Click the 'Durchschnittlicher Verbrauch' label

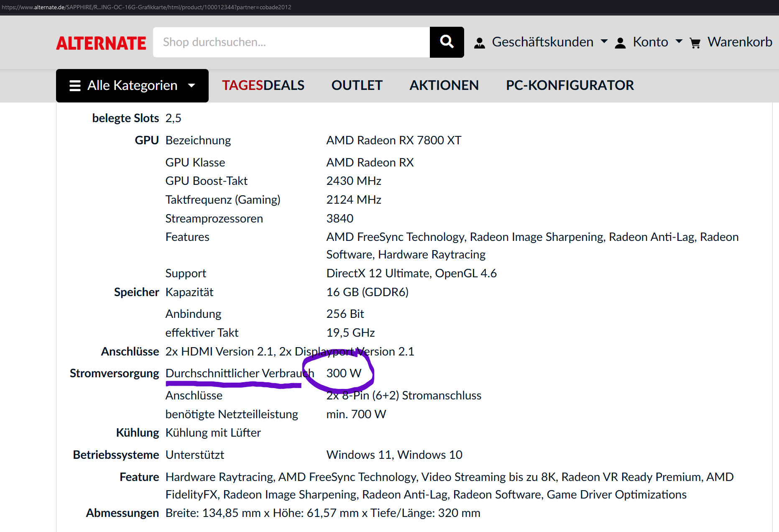(x=240, y=373)
